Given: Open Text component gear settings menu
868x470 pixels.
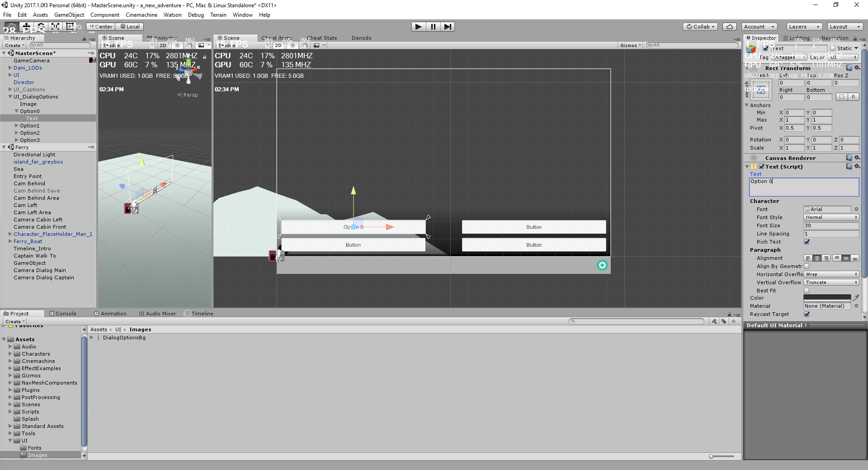Looking at the screenshot, I should (857, 166).
